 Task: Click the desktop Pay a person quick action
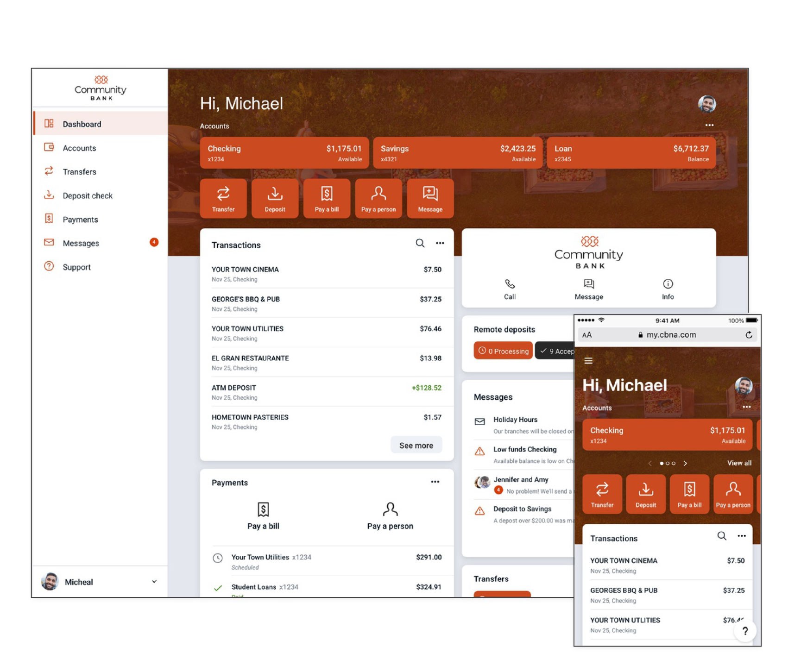point(378,198)
